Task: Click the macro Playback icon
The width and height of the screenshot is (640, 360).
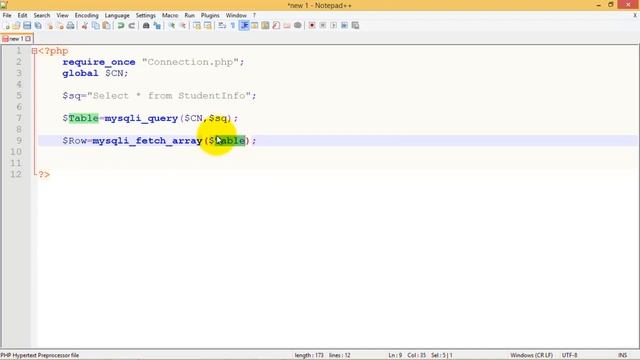Action: coord(333,26)
